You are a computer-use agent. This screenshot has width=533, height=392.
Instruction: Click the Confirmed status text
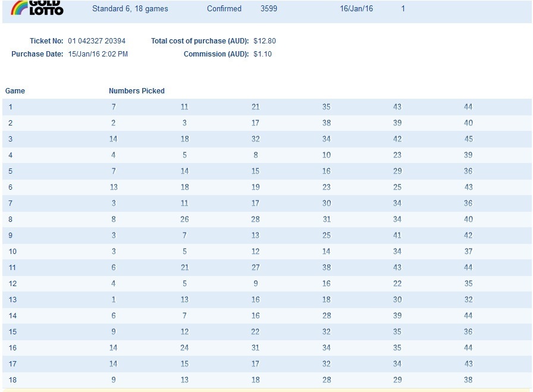point(224,9)
